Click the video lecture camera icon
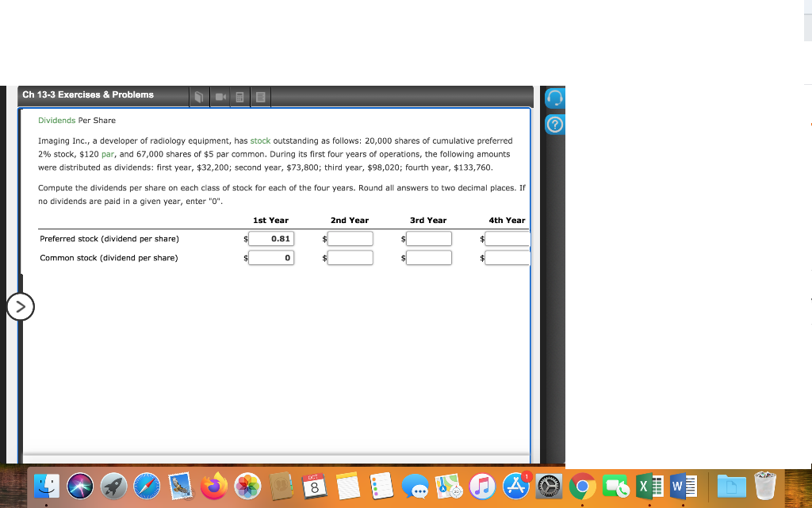This screenshot has height=508, width=812. pos(220,95)
